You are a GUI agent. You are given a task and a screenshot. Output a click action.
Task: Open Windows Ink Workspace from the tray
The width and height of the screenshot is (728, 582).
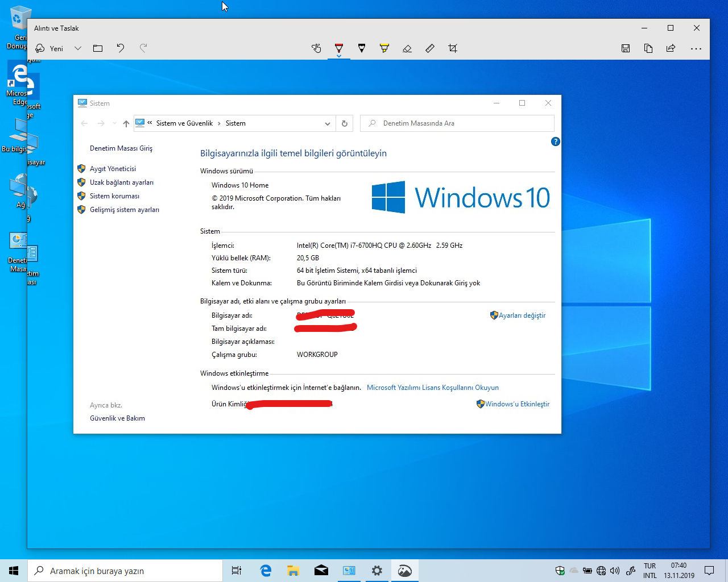click(631, 571)
